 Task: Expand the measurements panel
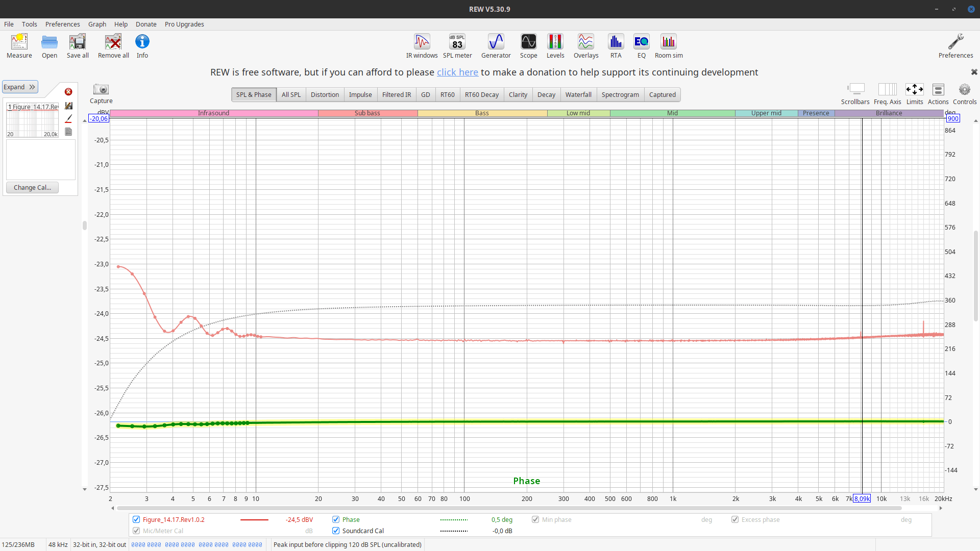click(x=20, y=87)
